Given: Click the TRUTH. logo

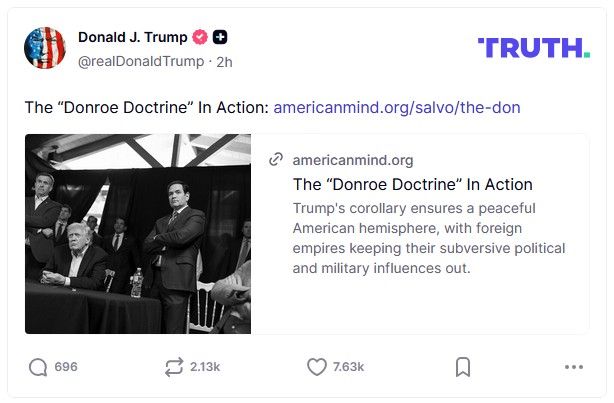Looking at the screenshot, I should click(533, 47).
